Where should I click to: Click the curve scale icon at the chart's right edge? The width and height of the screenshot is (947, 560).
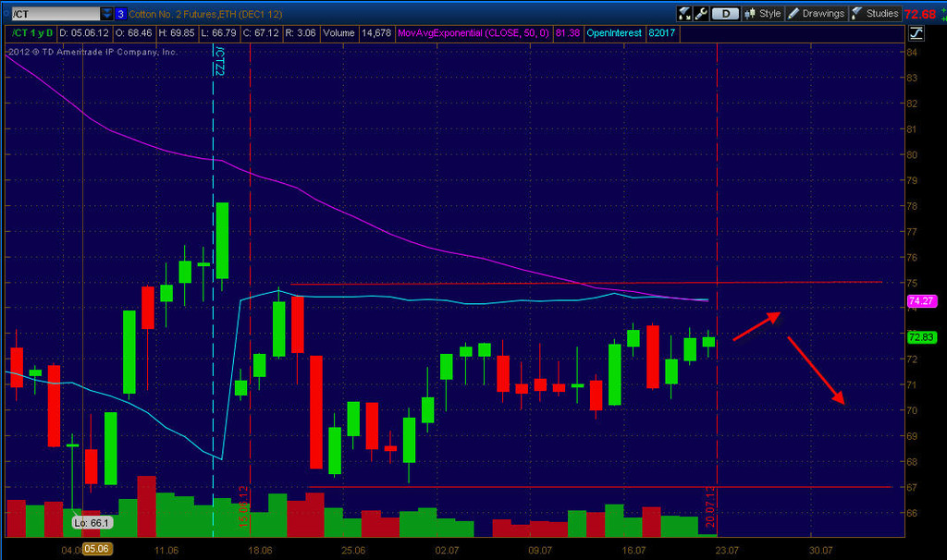(916, 34)
